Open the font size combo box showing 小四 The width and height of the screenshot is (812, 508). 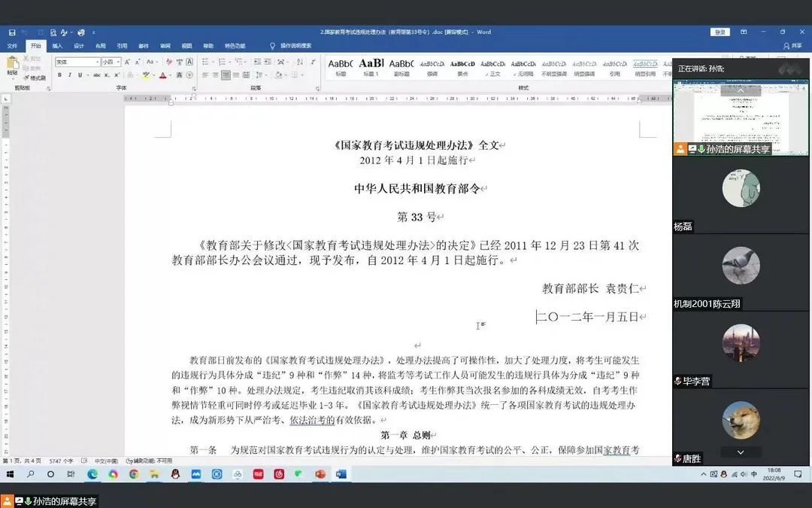click(x=111, y=62)
